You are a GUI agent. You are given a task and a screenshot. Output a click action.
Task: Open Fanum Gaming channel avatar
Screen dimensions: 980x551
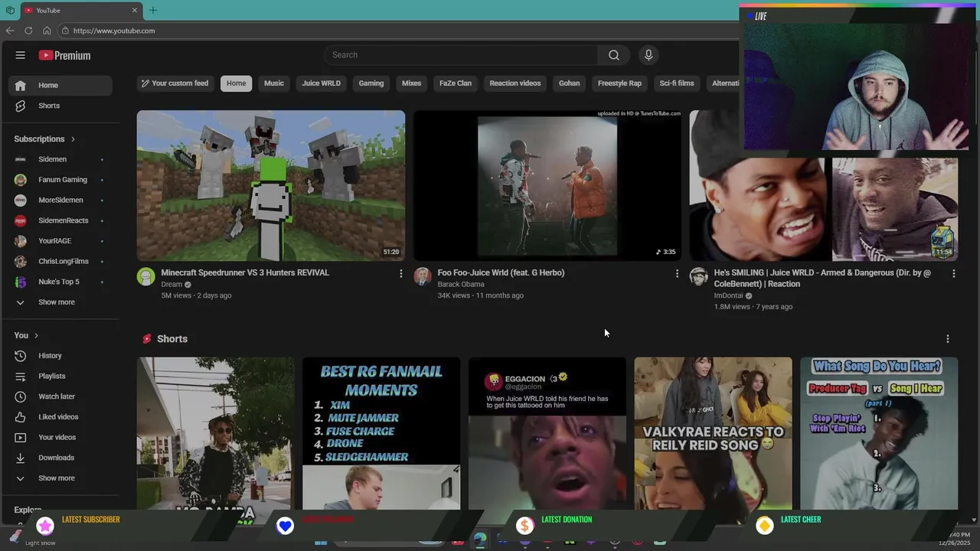coord(21,180)
